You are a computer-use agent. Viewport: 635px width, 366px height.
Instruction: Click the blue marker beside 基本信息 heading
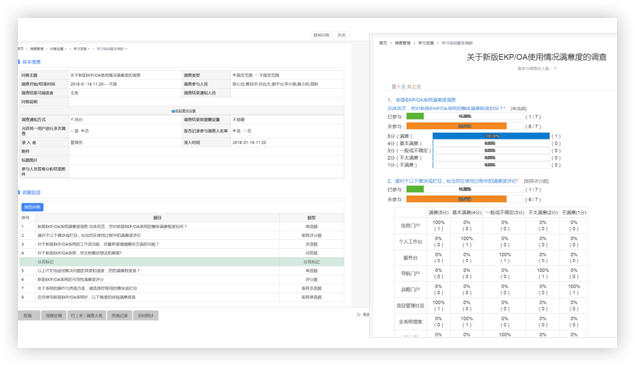[19, 62]
